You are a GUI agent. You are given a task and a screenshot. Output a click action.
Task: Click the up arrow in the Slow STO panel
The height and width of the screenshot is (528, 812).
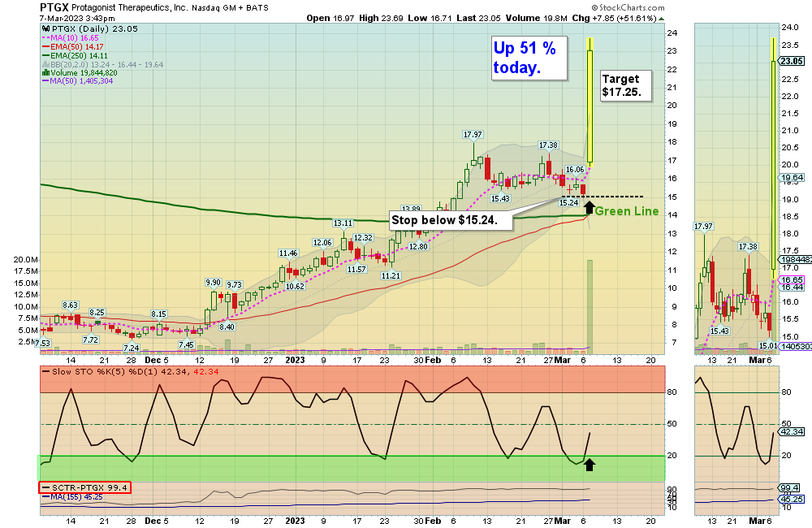click(x=590, y=465)
